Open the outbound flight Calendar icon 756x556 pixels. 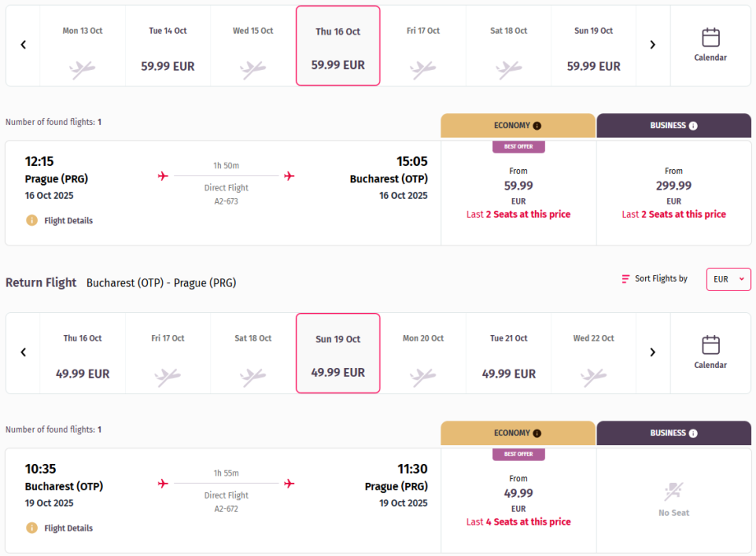coord(711,38)
